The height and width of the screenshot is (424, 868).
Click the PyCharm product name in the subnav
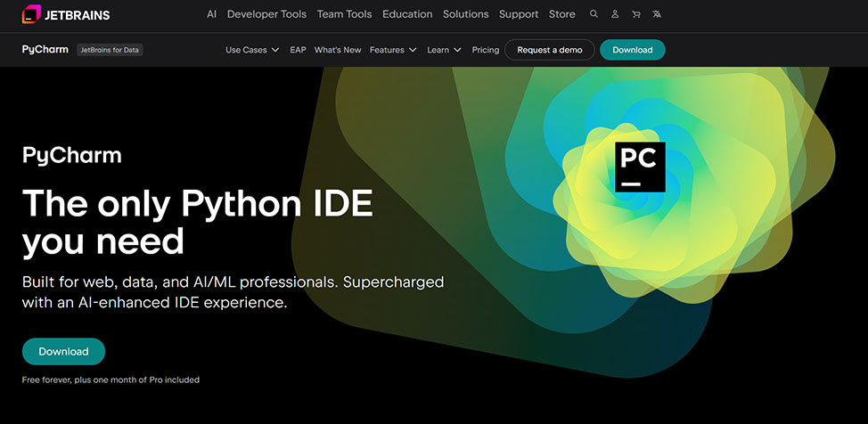[x=45, y=50]
